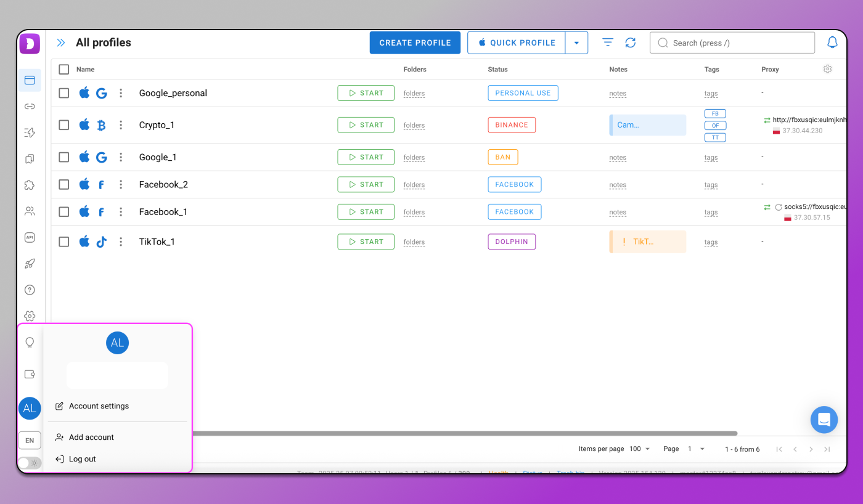Toggle the light/dark theme switch
The height and width of the screenshot is (504, 863).
pos(30,463)
